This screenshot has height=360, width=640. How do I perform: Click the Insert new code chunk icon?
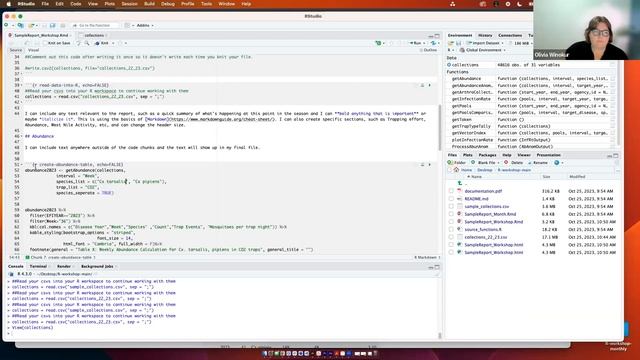click(x=379, y=43)
